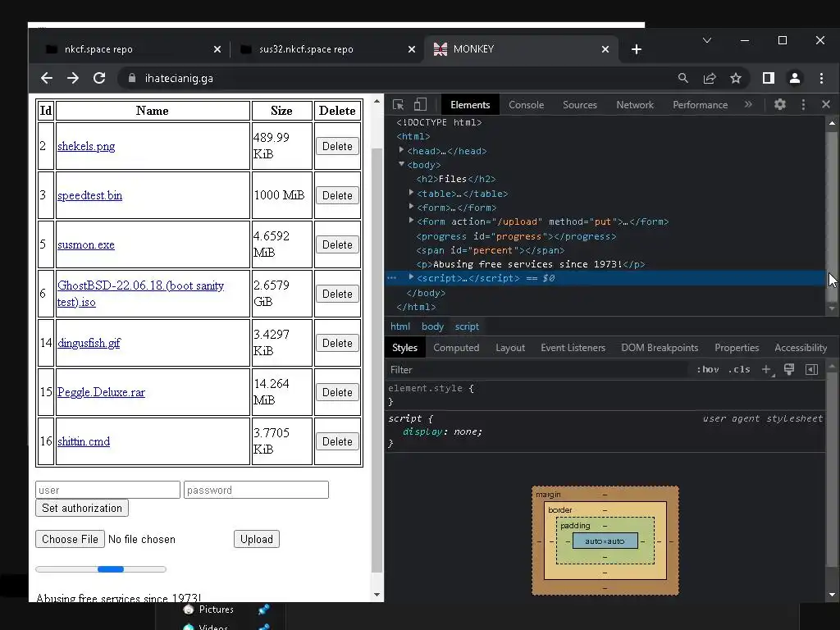The height and width of the screenshot is (630, 840).
Task: Share this page via the share icon
Action: (x=710, y=78)
